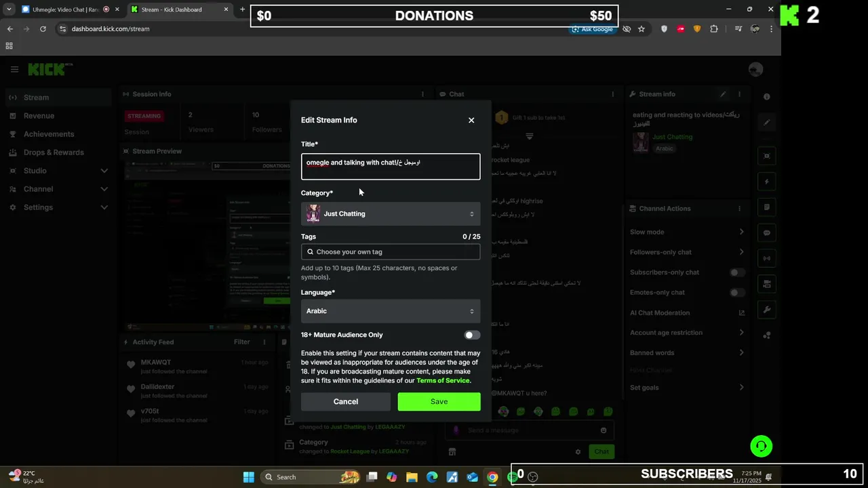The height and width of the screenshot is (488, 868).
Task: Open AI Chat Moderation external link icon
Action: point(741,313)
